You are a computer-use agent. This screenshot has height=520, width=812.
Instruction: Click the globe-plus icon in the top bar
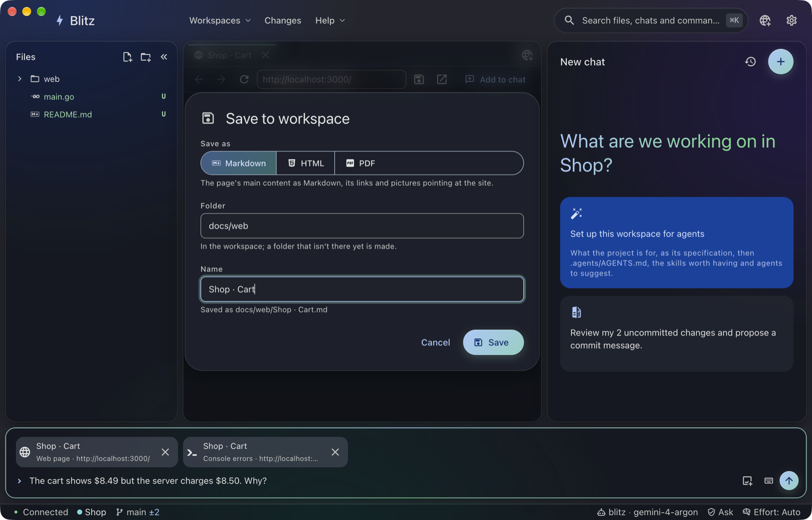tap(765, 20)
